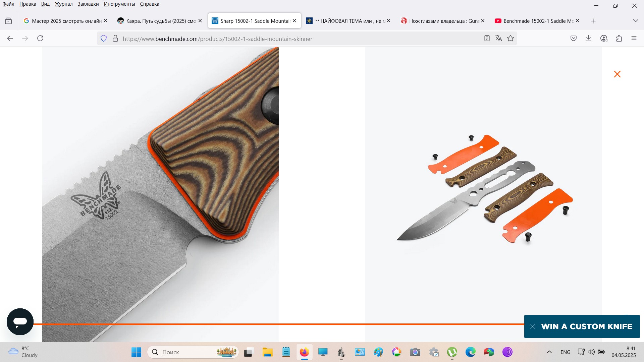
Task: Switch to Firefox in the taskbar
Action: tap(304, 352)
